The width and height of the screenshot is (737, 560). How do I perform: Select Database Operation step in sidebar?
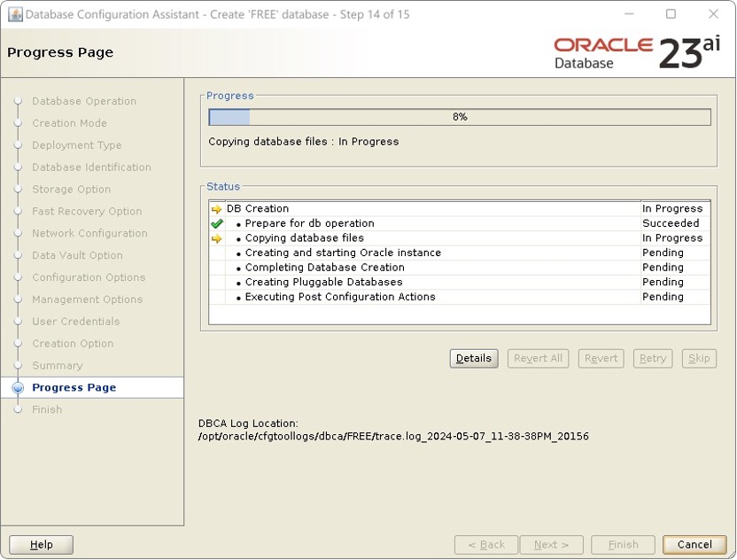[84, 101]
